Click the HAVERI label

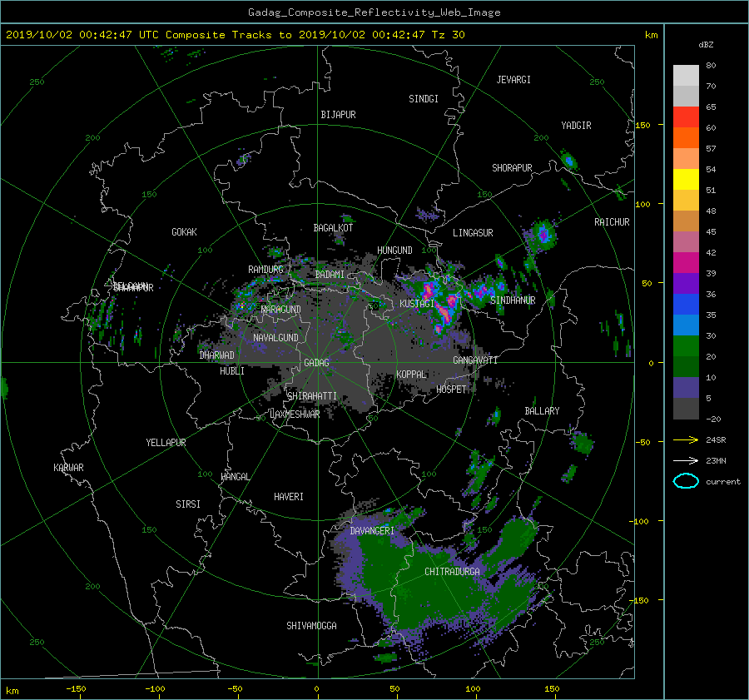pos(289,497)
